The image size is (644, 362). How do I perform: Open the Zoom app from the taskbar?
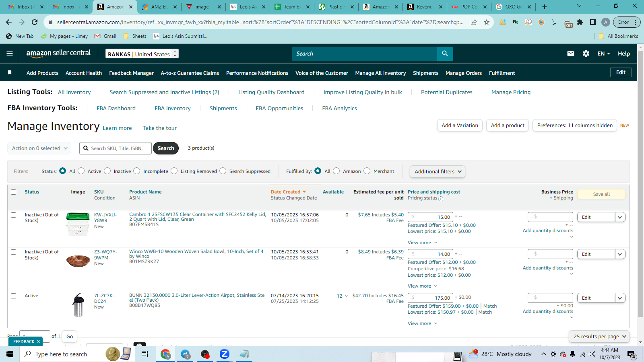click(x=224, y=354)
